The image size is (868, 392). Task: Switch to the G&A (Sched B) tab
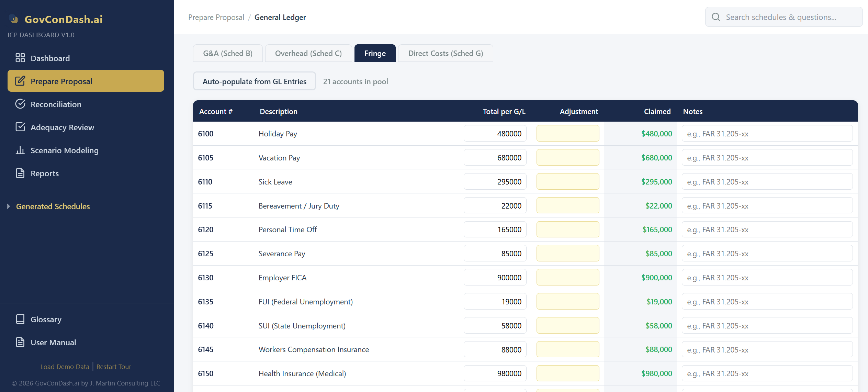tap(228, 53)
